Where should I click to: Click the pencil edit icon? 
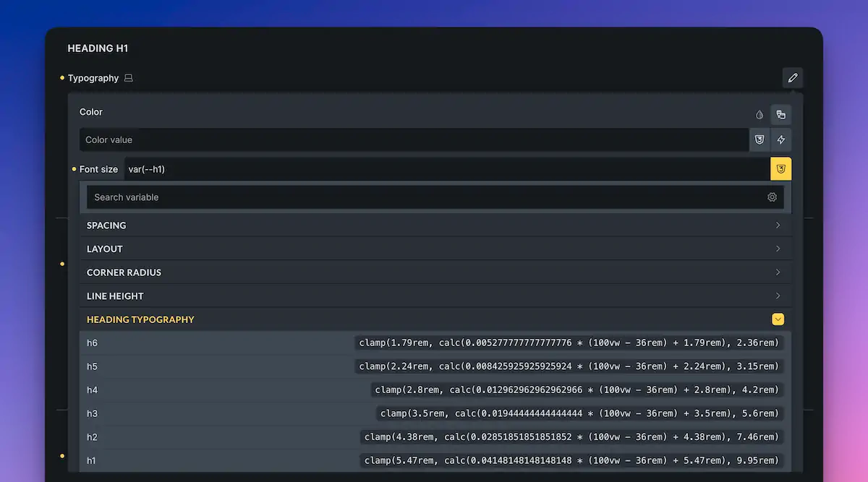[x=793, y=77]
